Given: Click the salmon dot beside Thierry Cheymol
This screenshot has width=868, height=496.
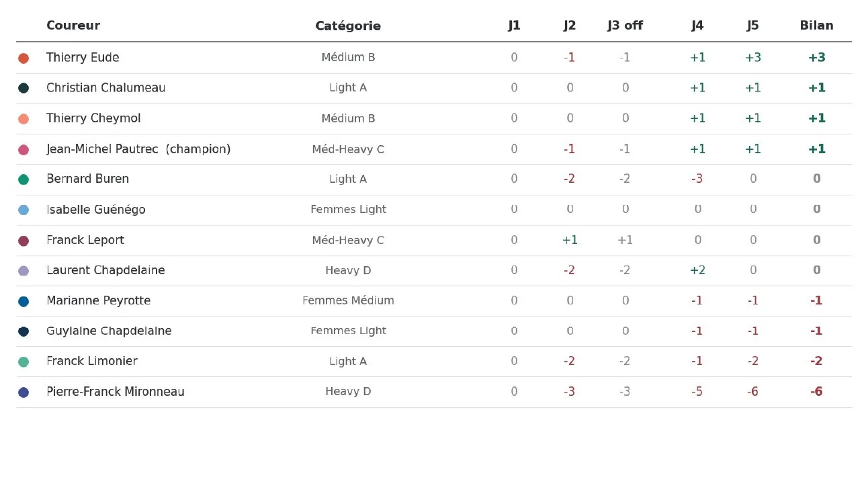Looking at the screenshot, I should 24,119.
